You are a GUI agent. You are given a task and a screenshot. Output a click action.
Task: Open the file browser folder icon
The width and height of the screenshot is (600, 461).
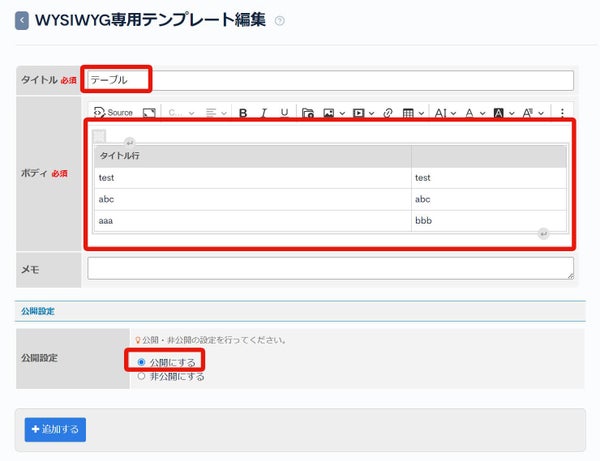(308, 113)
